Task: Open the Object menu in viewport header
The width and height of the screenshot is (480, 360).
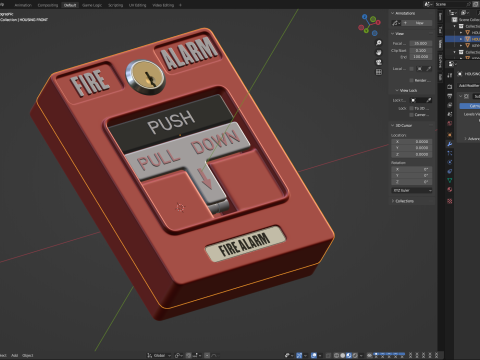Action: tap(28, 355)
